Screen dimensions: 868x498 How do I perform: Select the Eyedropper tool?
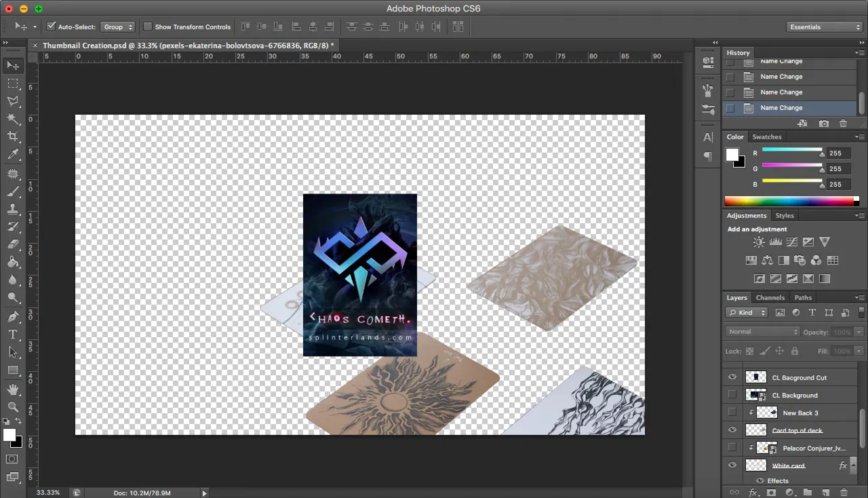(x=13, y=155)
